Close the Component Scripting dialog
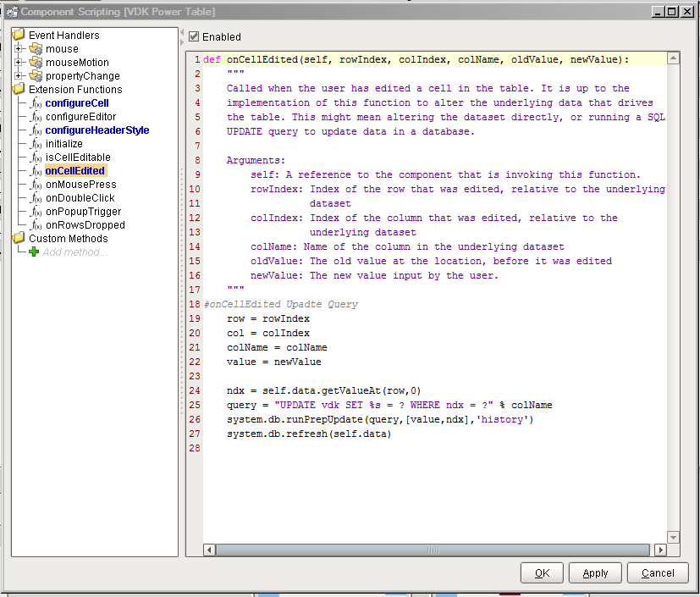 pyautogui.click(x=687, y=12)
